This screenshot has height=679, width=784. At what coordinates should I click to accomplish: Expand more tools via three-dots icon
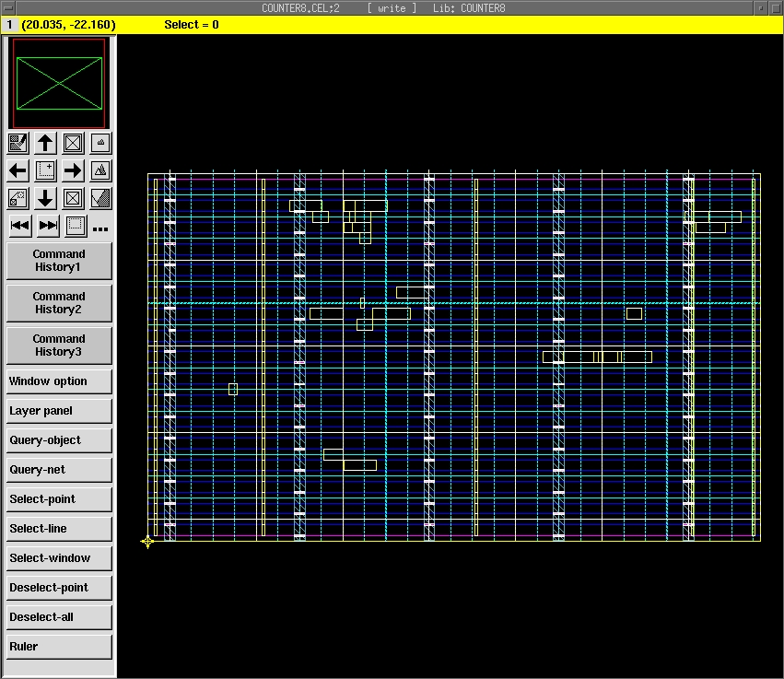100,228
